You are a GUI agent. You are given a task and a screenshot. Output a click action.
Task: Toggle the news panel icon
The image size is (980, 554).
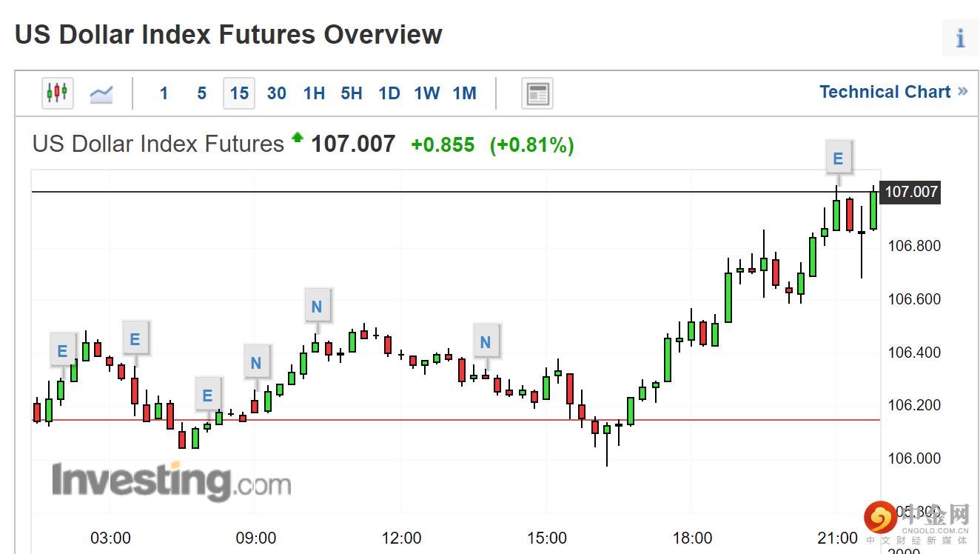point(537,94)
